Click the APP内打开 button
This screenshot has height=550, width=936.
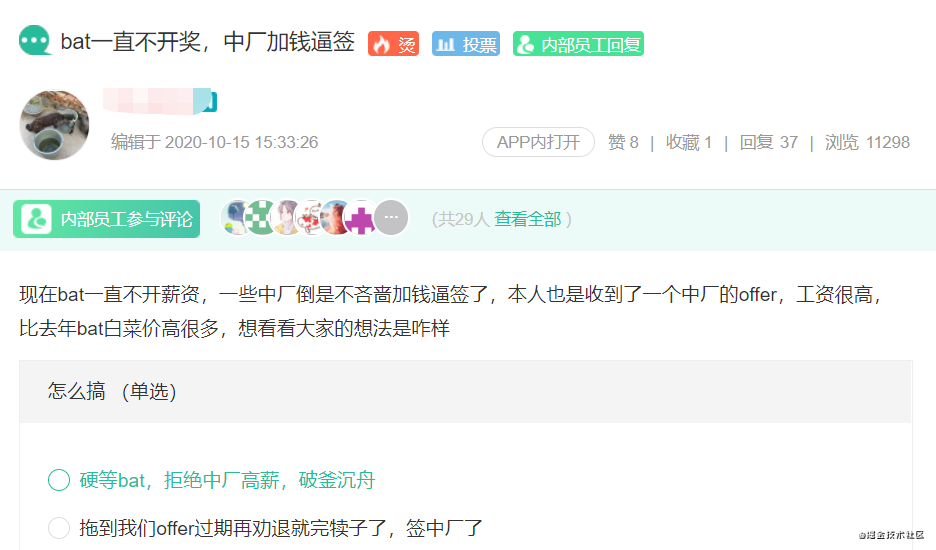click(538, 142)
